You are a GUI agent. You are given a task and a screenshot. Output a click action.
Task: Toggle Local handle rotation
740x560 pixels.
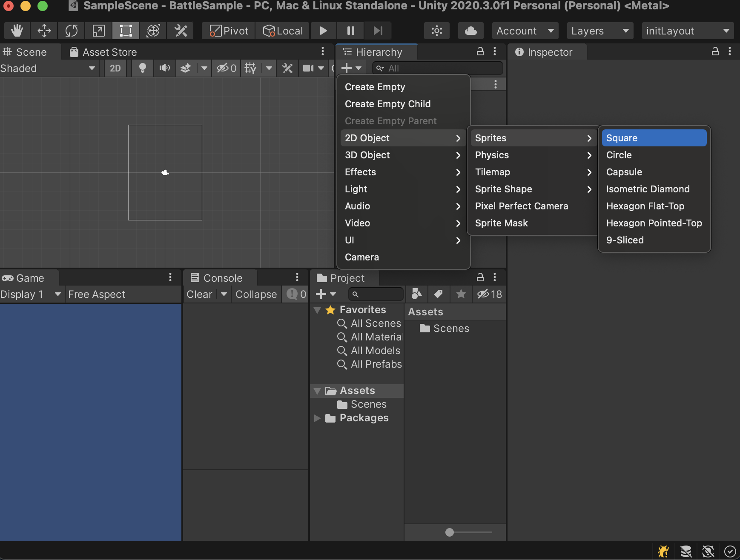tap(283, 31)
